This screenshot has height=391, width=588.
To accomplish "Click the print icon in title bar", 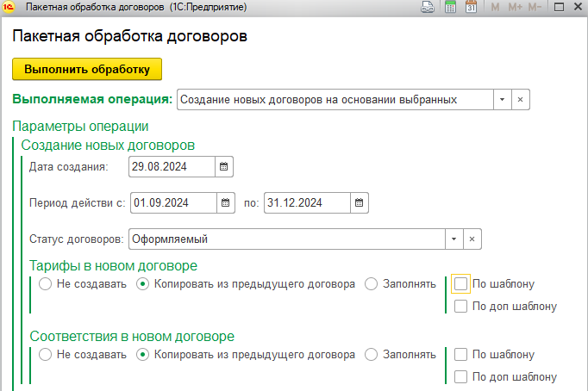I will (426, 7).
